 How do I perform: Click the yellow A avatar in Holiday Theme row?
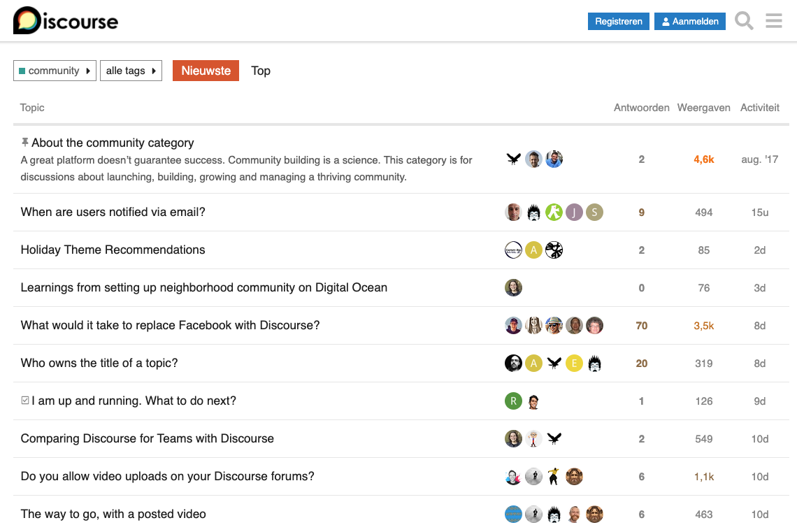point(533,250)
